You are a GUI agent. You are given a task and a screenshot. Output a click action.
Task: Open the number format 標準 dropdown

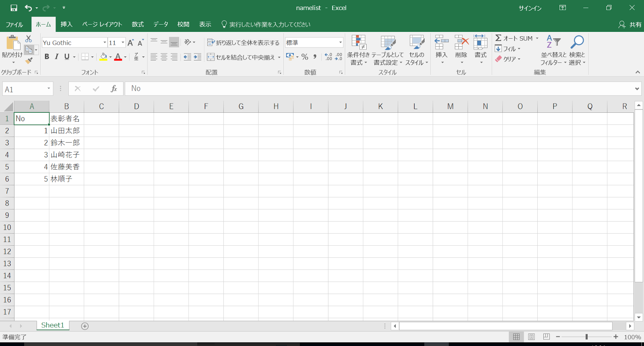pos(341,42)
